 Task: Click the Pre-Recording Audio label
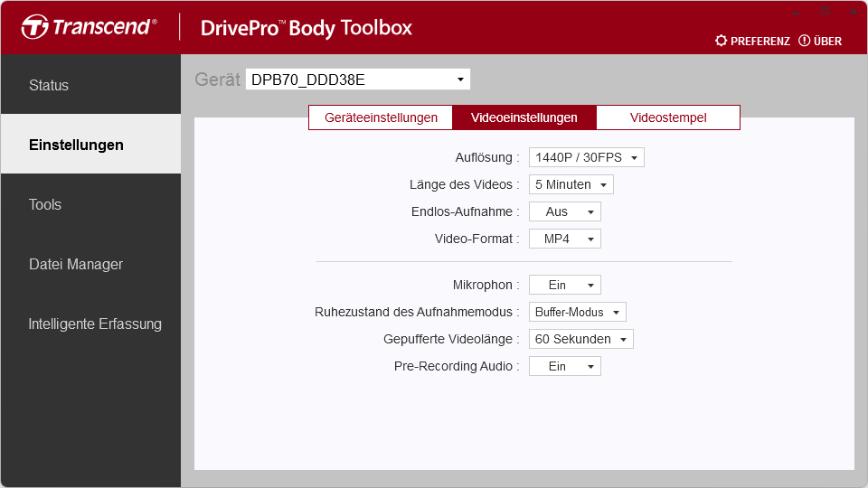[456, 366]
